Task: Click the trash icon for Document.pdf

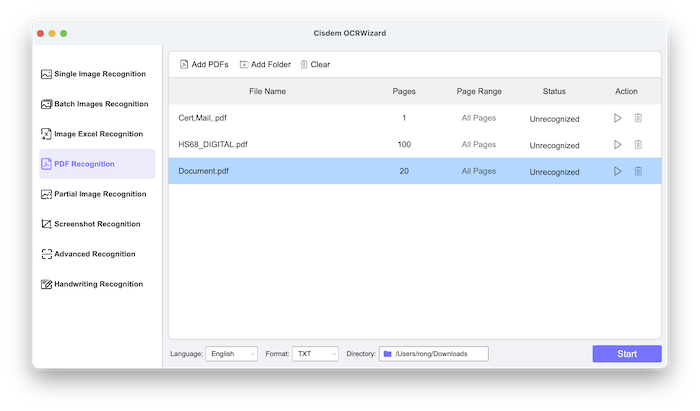Action: tap(638, 171)
